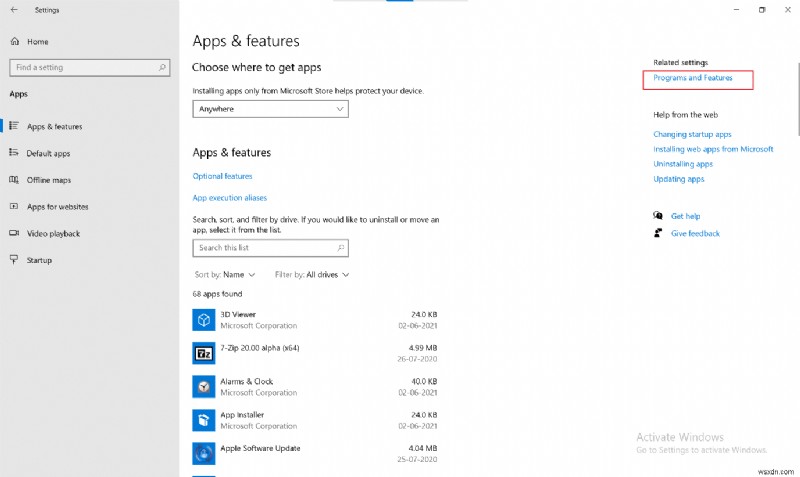Open Programs and Features link
Image resolution: width=800 pixels, height=477 pixels.
(x=692, y=78)
